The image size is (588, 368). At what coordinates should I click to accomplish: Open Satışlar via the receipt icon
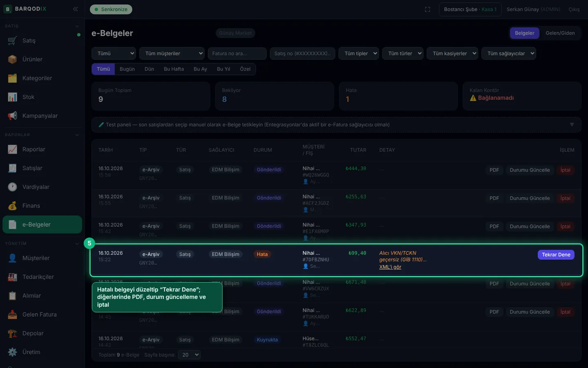(12, 168)
